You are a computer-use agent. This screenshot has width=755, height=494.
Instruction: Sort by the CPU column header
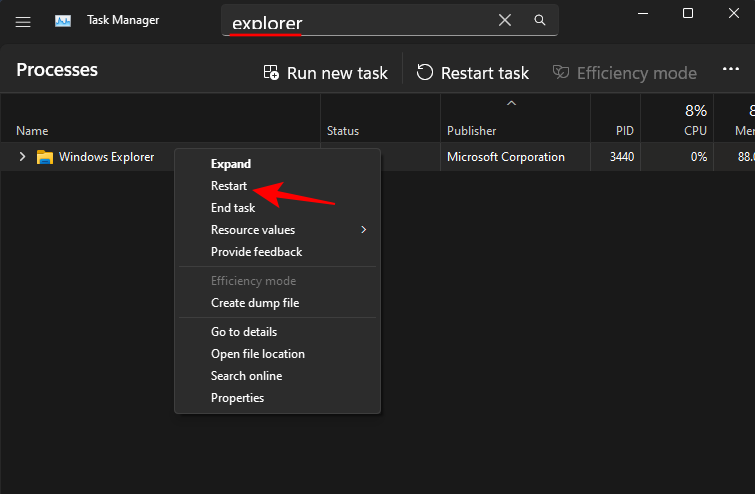click(695, 131)
